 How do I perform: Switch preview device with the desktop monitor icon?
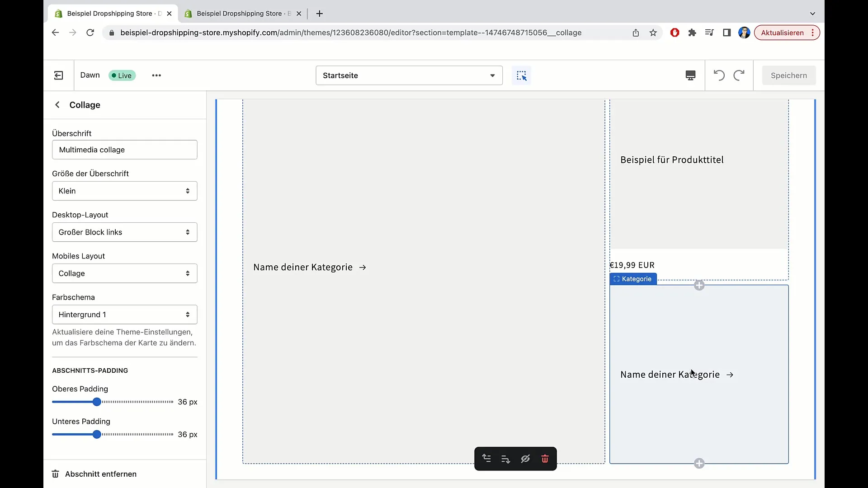[690, 75]
